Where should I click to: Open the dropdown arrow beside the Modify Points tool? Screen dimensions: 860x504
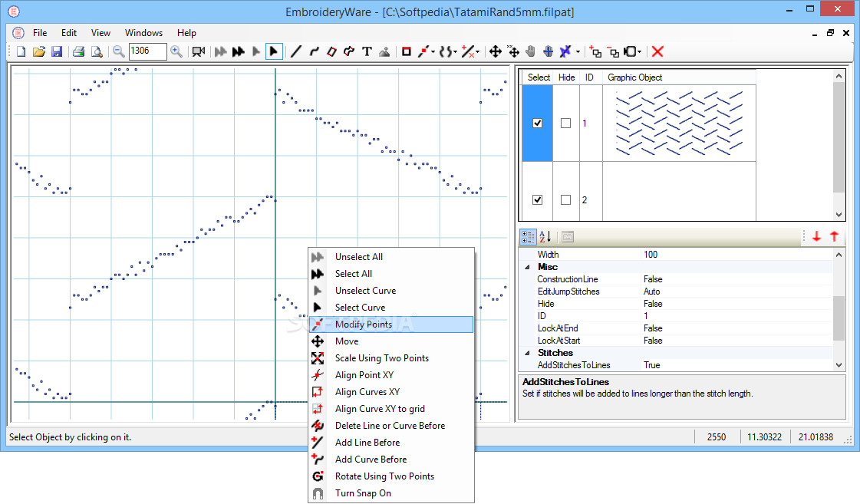tap(433, 52)
